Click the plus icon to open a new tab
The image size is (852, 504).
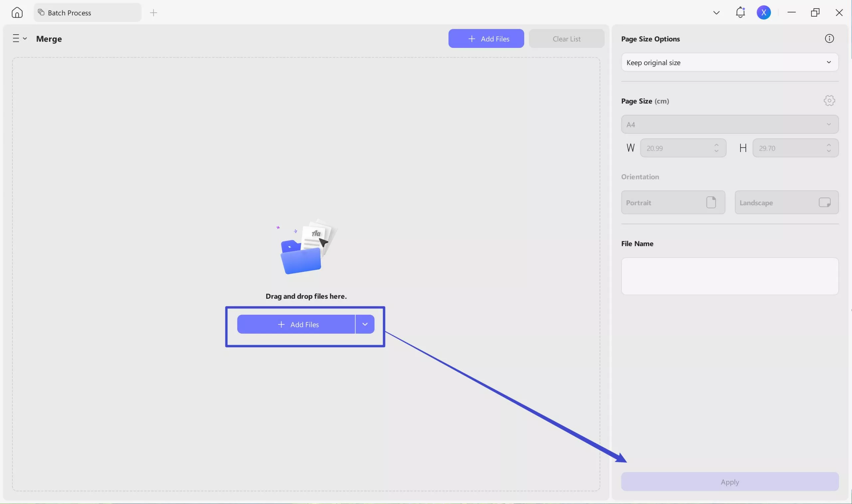point(153,13)
